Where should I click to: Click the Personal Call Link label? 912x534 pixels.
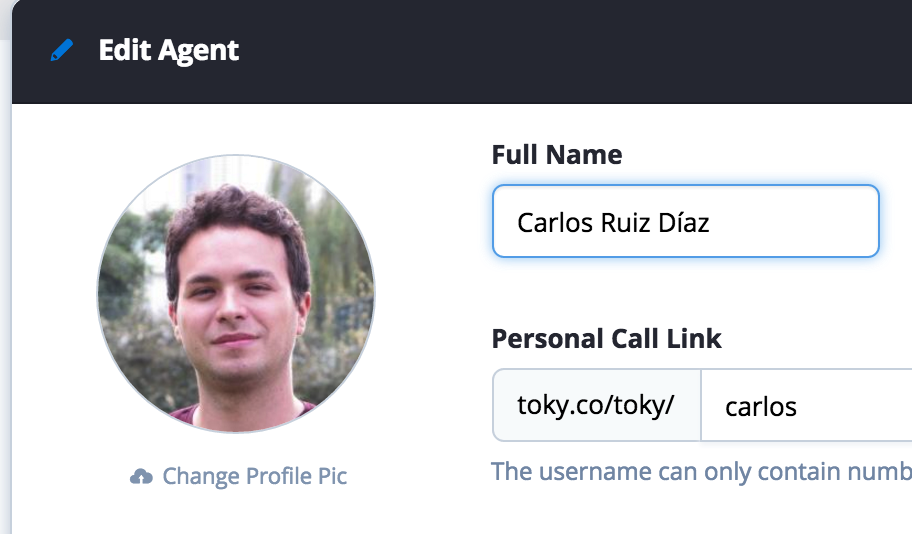pos(606,339)
